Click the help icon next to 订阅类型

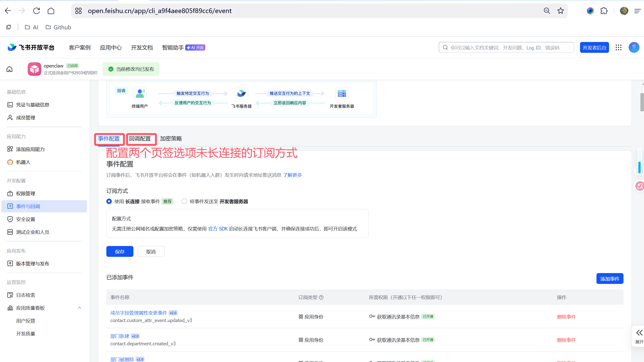tap(322, 297)
